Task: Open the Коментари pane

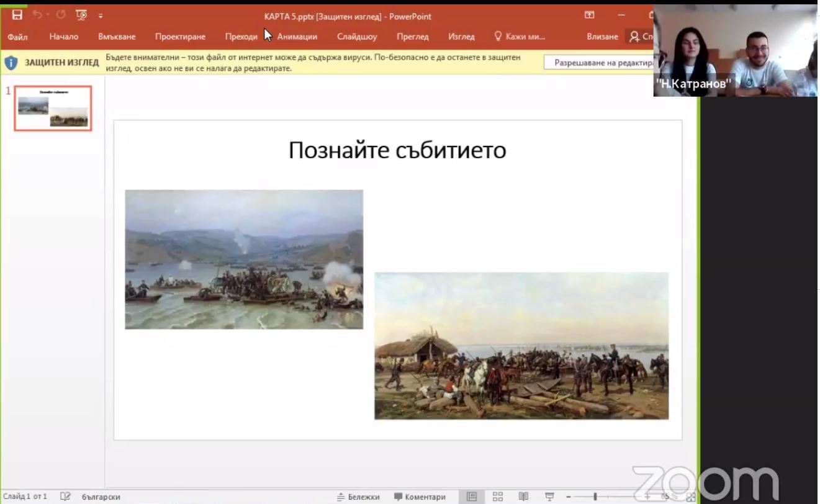Action: (420, 497)
